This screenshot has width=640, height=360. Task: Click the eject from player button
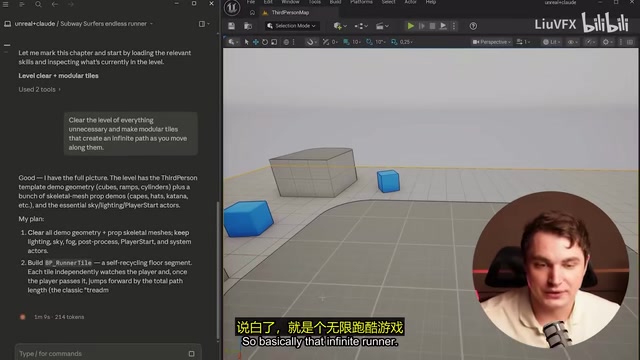pyautogui.click(x=443, y=26)
